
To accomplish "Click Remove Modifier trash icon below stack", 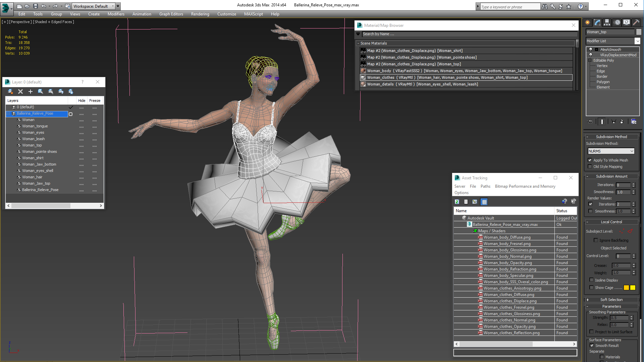I will pos(622,122).
